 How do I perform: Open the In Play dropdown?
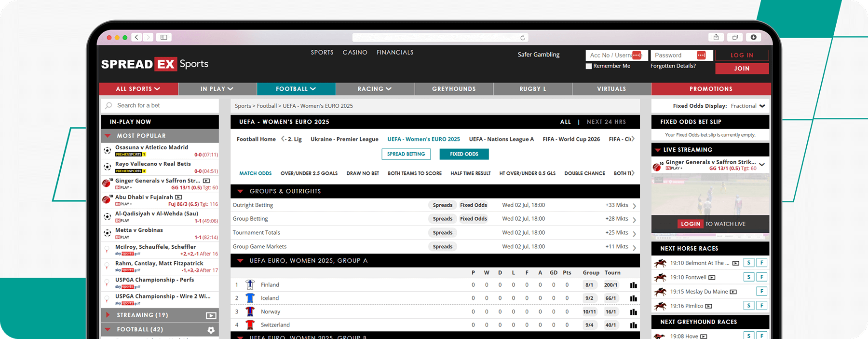tap(217, 89)
